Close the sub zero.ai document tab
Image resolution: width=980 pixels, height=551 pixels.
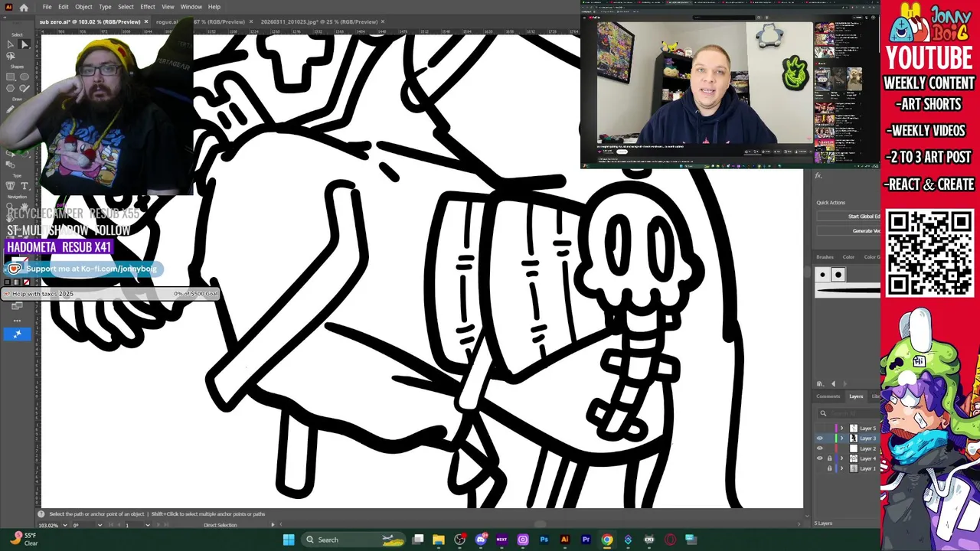[x=145, y=22]
